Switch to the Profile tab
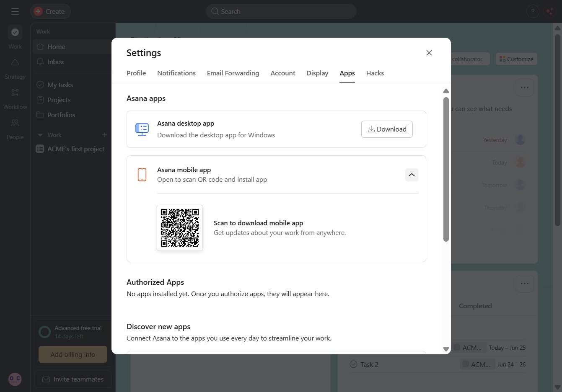The height and width of the screenshot is (392, 562). pos(136,73)
